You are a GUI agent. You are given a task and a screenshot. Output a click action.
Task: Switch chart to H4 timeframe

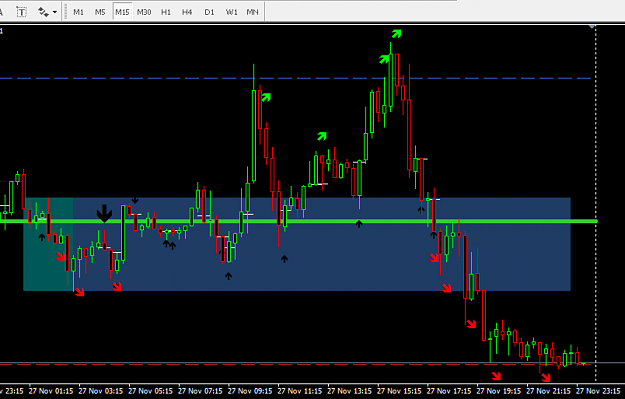(187, 12)
